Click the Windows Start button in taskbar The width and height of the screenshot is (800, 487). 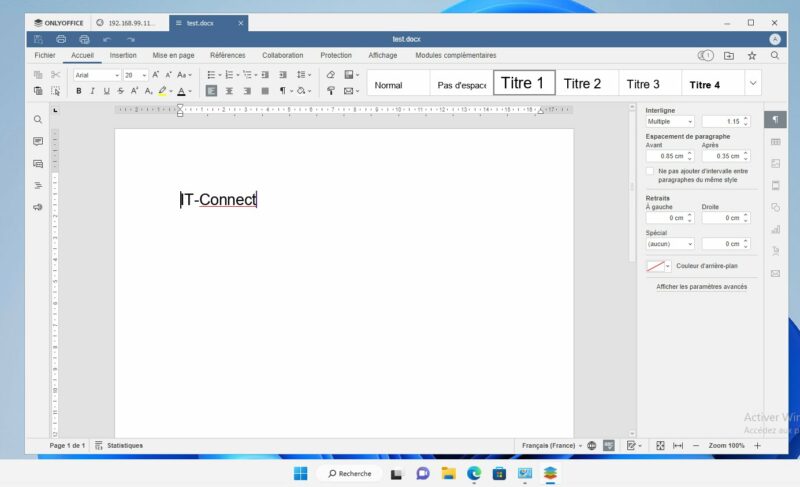[301, 474]
